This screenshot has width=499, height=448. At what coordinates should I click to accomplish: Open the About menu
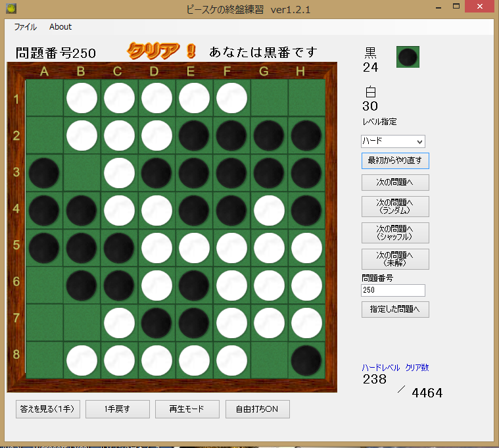click(60, 27)
